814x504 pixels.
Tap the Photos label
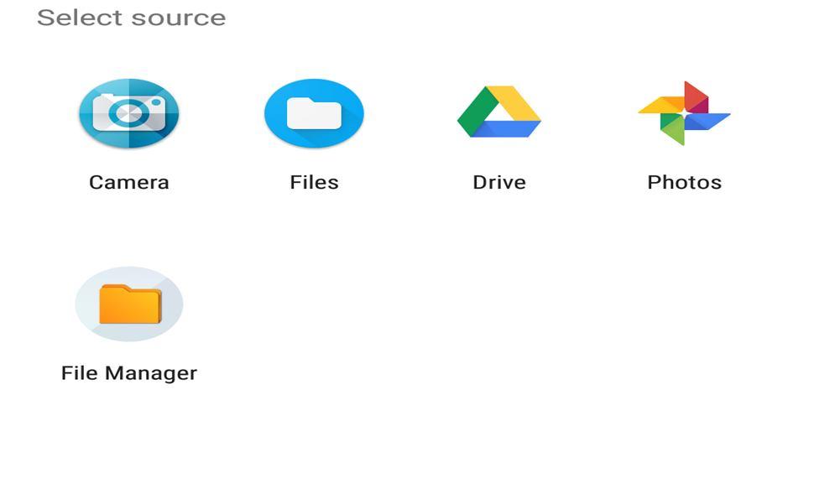(684, 183)
